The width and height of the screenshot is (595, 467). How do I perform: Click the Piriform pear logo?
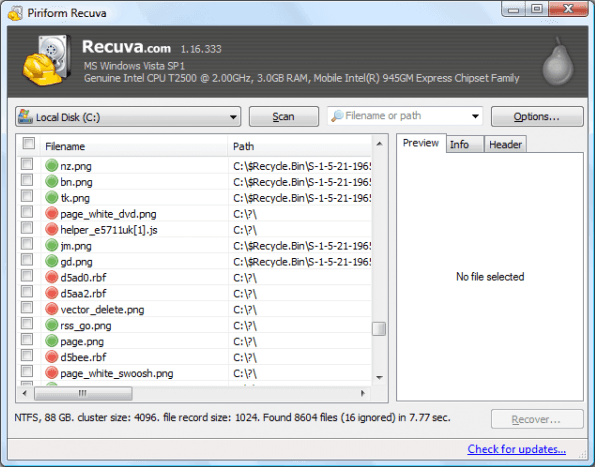click(558, 61)
